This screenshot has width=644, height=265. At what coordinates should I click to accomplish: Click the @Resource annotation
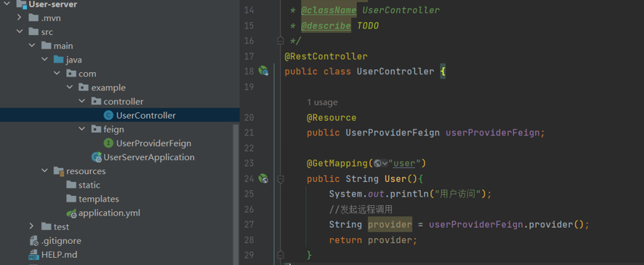coord(331,118)
